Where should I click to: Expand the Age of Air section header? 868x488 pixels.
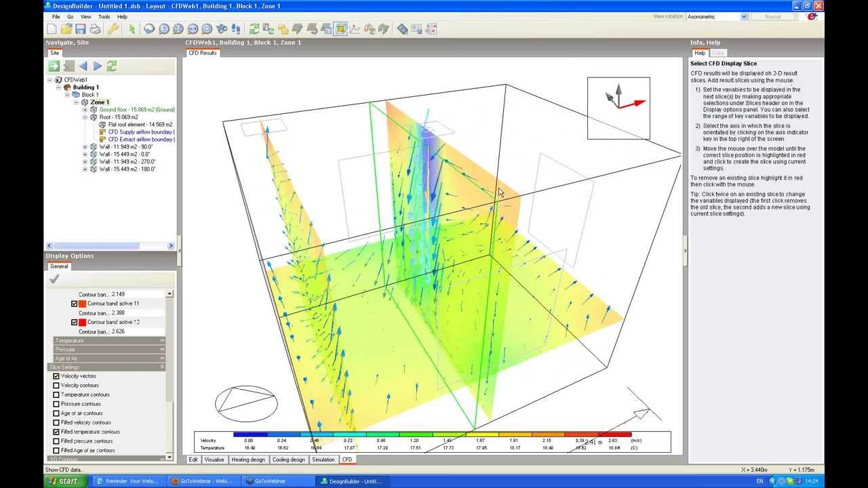109,358
